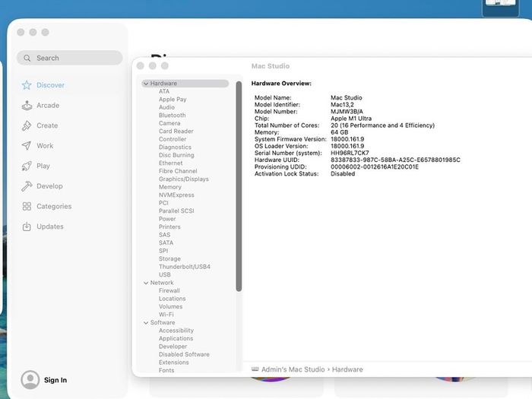
Task: Select Power in the Hardware list
Action: tap(167, 219)
